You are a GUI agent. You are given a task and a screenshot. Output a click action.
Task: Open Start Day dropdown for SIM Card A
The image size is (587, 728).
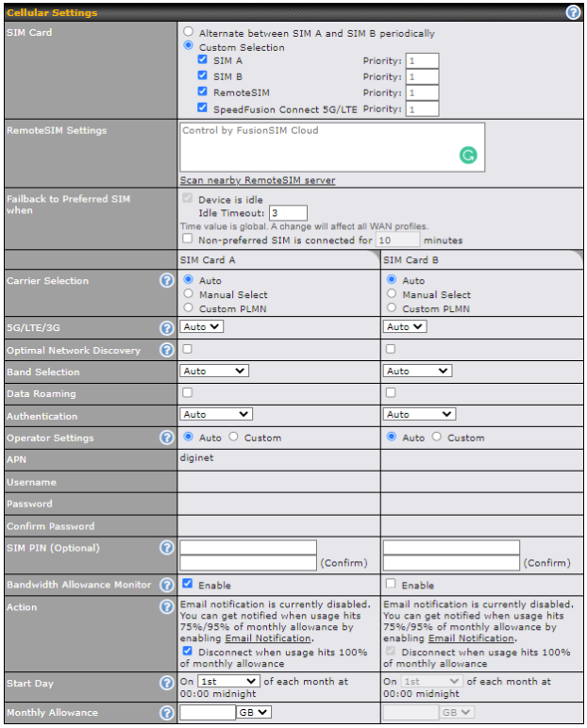(x=228, y=681)
